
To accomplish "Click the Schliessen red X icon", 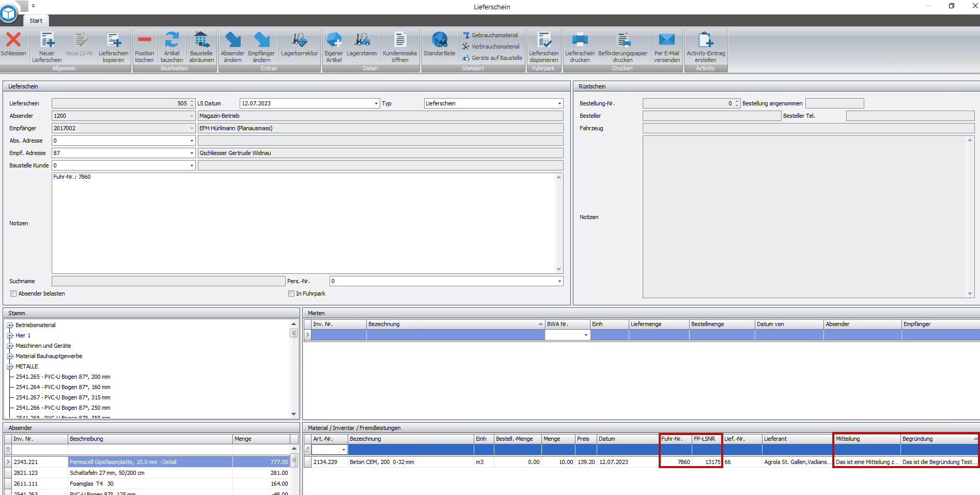I will (13, 40).
